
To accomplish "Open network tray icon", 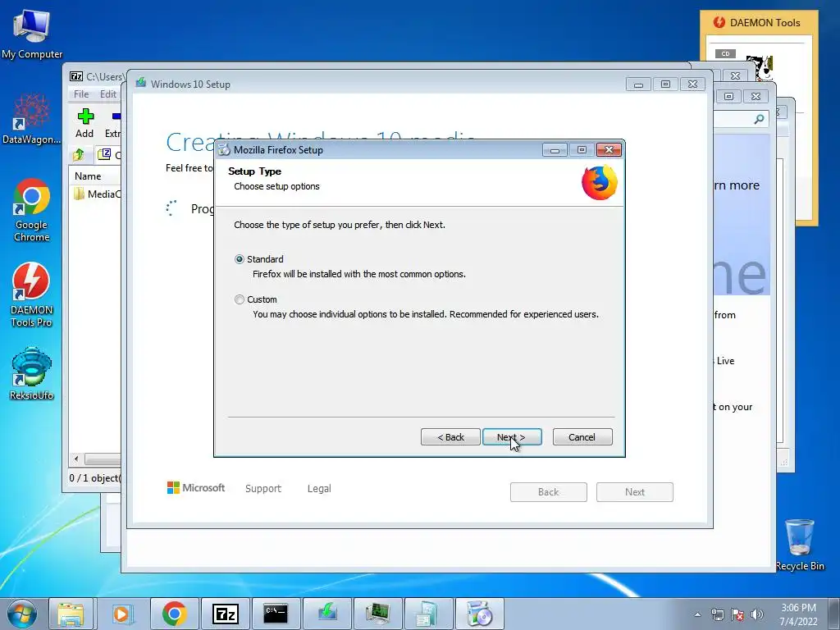I will pos(717,614).
